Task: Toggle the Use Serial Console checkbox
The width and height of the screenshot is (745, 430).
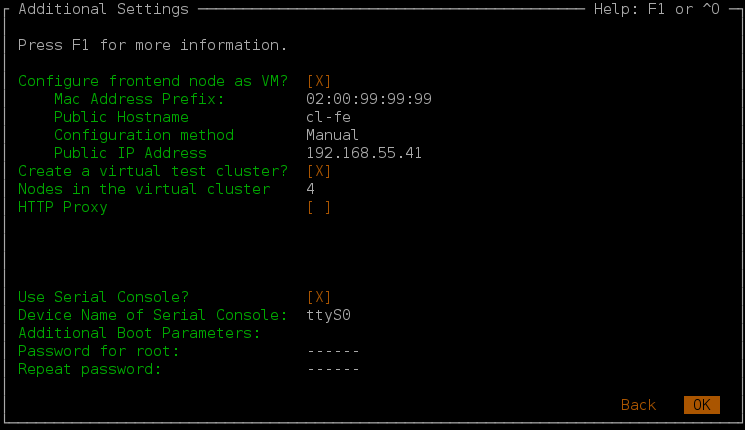Action: [319, 297]
